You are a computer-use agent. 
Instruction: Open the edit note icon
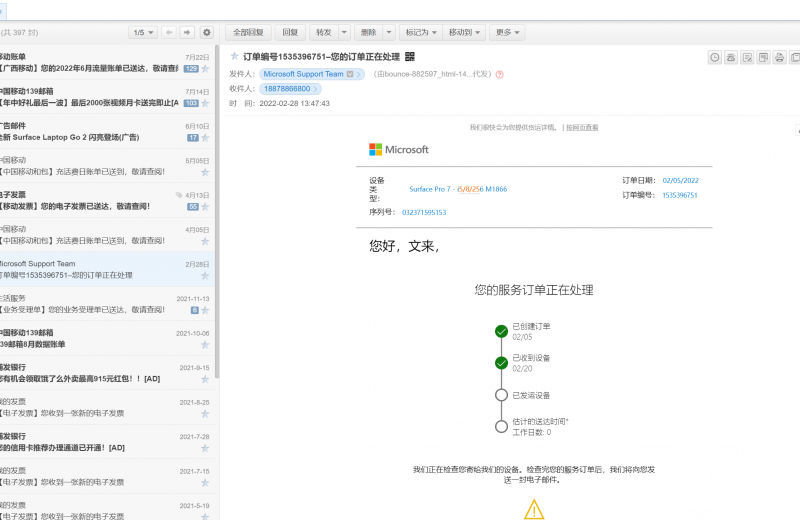tap(747, 58)
